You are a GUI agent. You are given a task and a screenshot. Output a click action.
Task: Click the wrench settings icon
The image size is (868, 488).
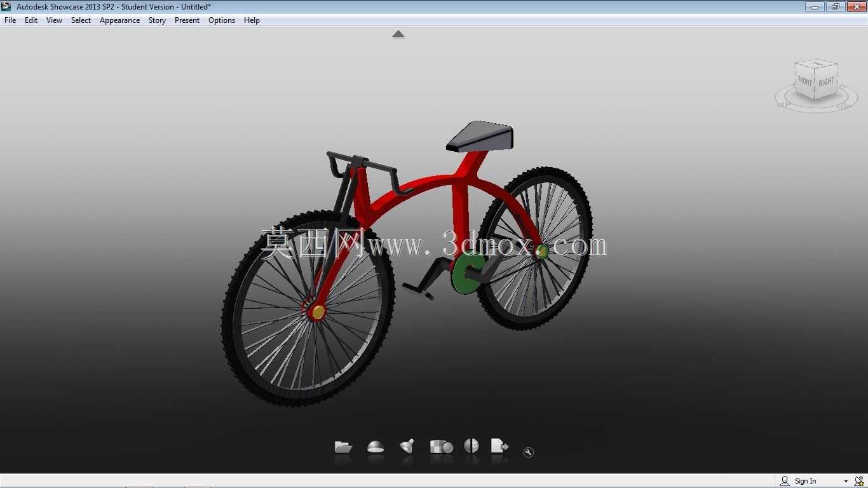(x=529, y=452)
